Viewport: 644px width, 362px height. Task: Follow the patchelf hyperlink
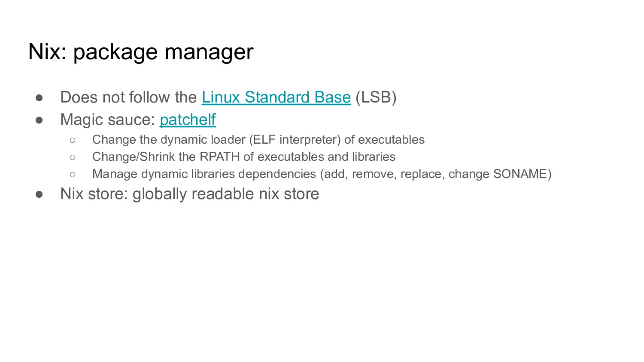188,120
